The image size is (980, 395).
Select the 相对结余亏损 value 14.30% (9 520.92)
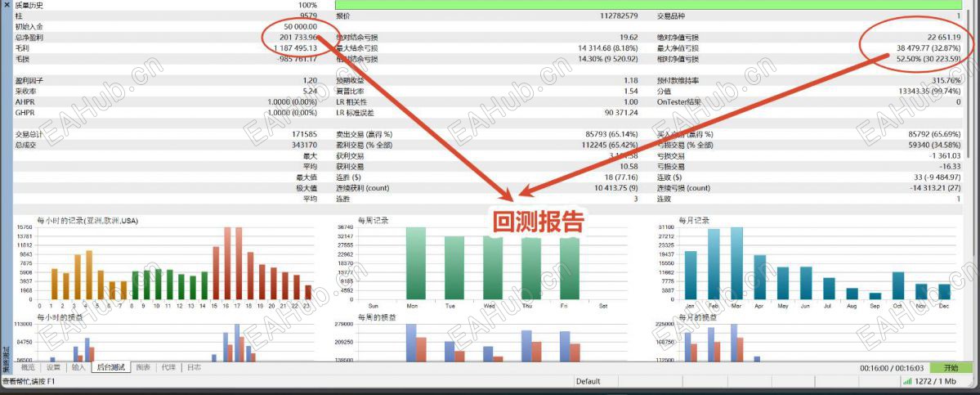point(607,59)
